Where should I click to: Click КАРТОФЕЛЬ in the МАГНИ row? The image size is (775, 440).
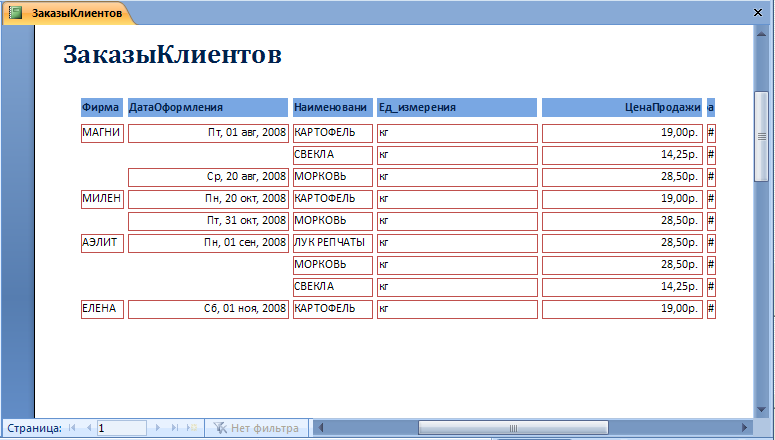tap(333, 133)
